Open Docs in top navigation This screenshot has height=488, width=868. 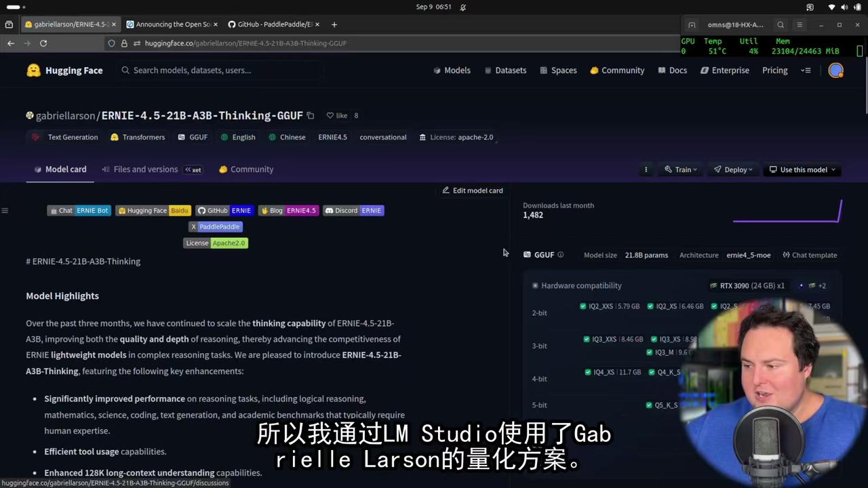tap(672, 70)
